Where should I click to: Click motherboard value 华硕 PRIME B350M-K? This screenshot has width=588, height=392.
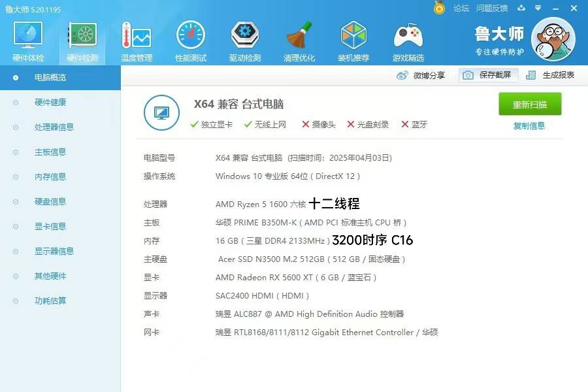click(311, 222)
